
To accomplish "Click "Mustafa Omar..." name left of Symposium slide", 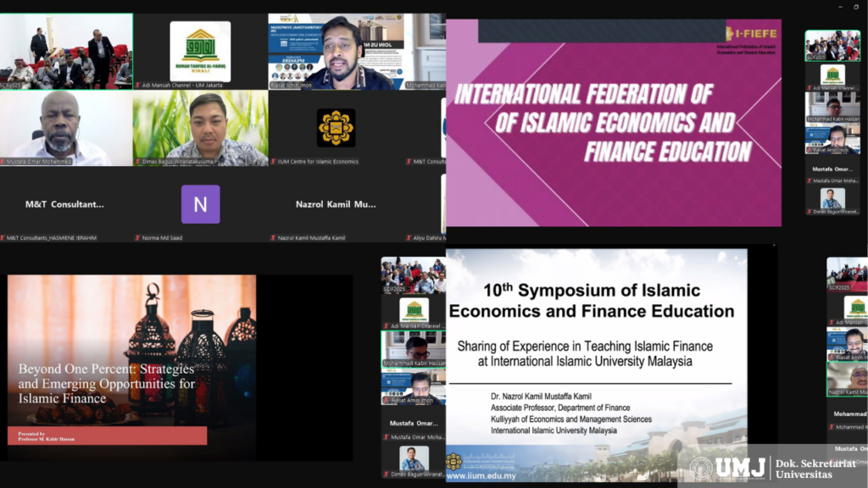I will [x=414, y=424].
